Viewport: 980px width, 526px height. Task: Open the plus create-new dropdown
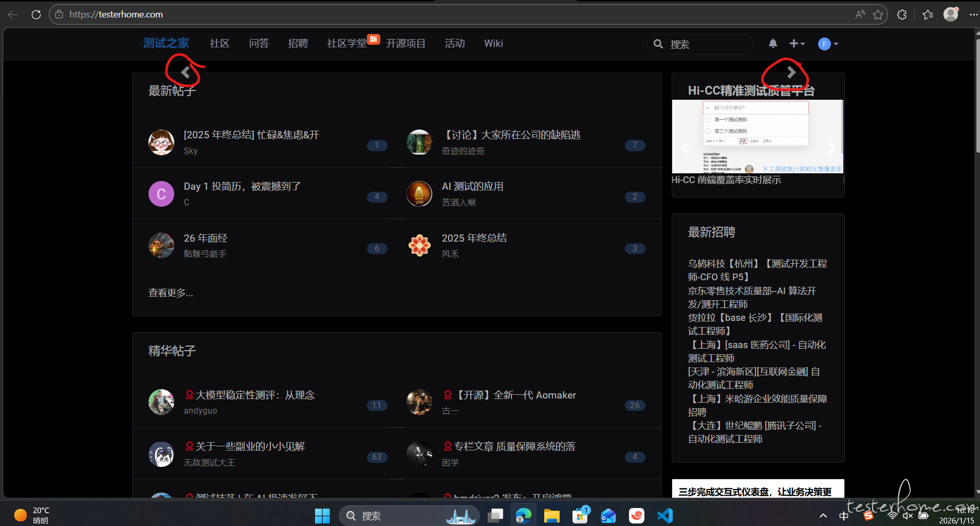[x=797, y=44]
